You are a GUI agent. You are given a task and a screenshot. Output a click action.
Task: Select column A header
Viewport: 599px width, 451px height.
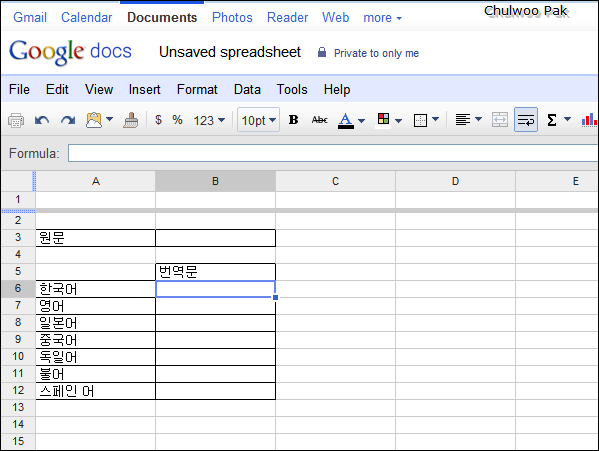click(96, 181)
